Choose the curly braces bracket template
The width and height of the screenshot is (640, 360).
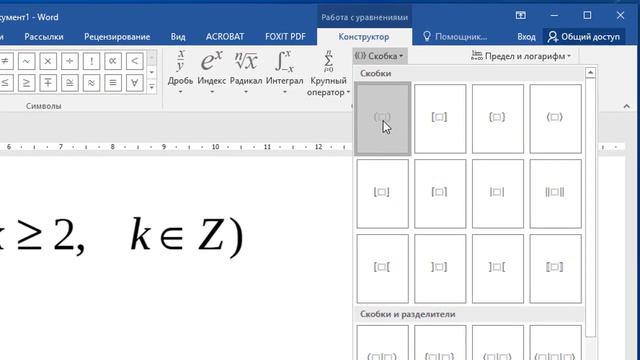(498, 119)
